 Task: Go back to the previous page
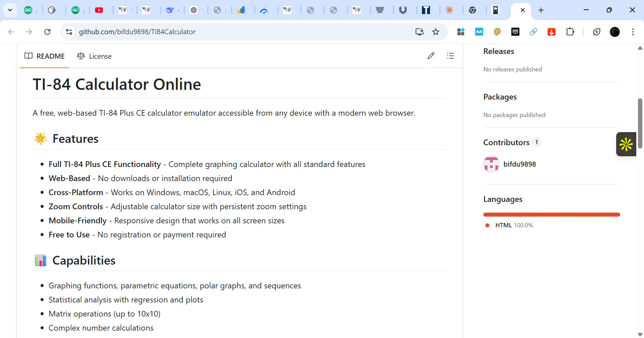tap(11, 32)
